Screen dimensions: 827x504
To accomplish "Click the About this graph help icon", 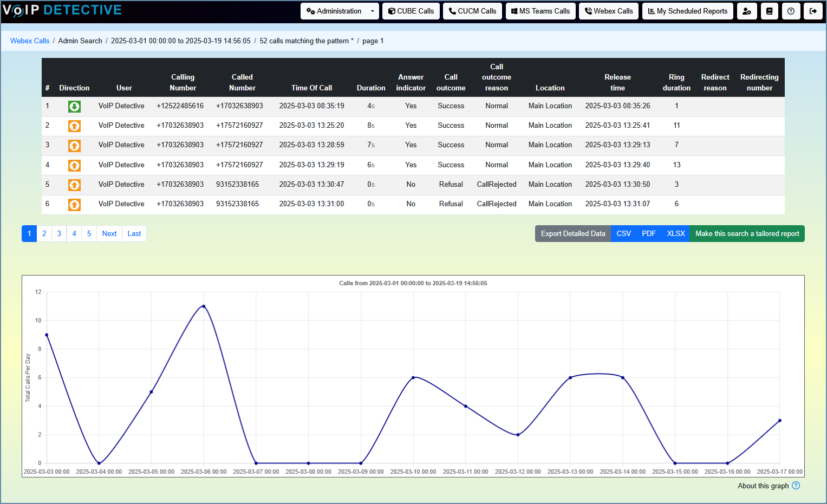I will pos(796,486).
